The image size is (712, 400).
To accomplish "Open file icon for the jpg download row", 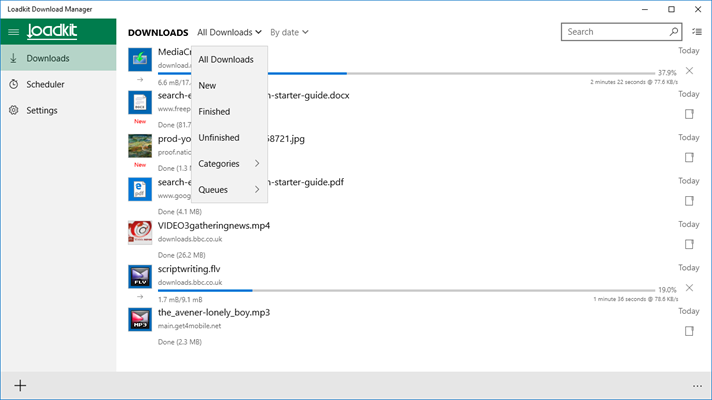I will pos(689,158).
